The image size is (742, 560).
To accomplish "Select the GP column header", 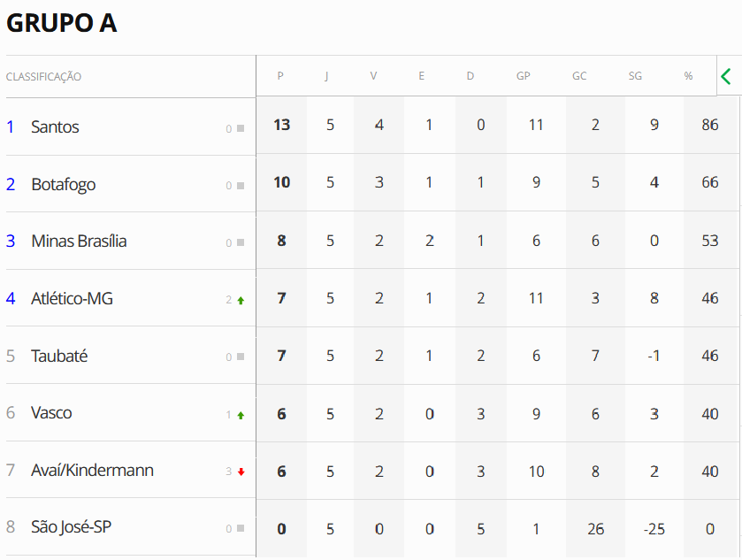I will pyautogui.click(x=523, y=76).
